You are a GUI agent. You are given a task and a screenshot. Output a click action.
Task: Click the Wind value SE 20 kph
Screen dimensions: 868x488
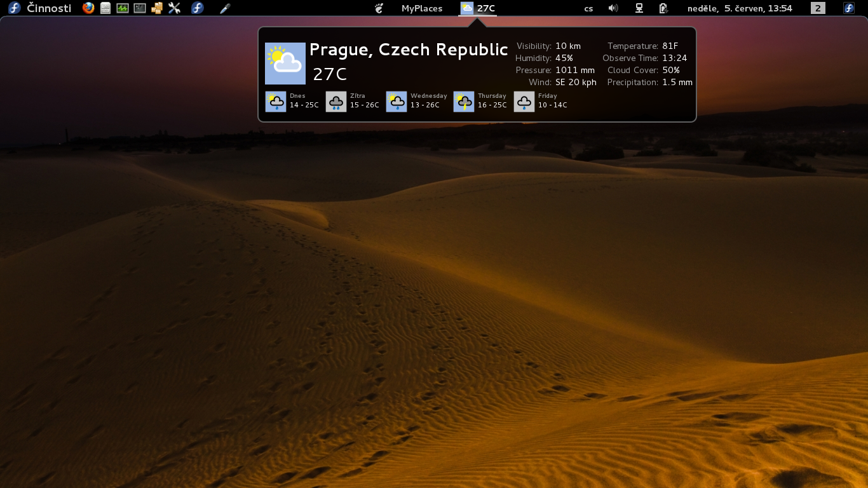(576, 83)
